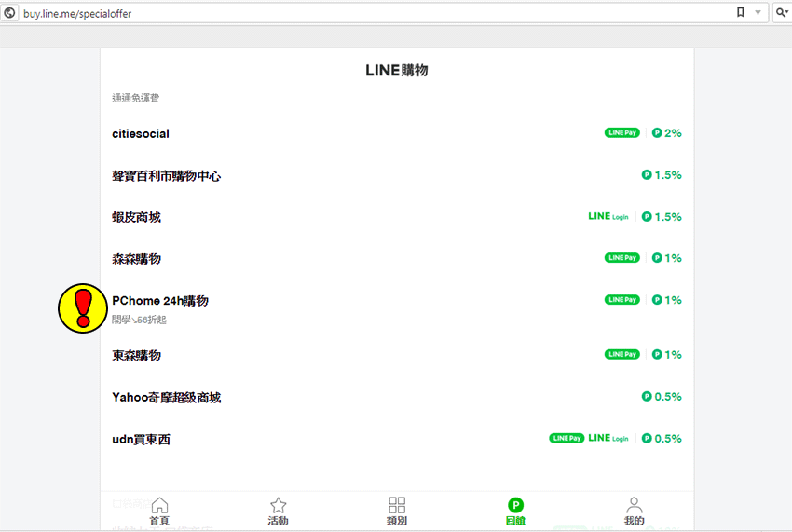
Task: Click LINE Pay badge on 森森購物 row
Action: 621,258
